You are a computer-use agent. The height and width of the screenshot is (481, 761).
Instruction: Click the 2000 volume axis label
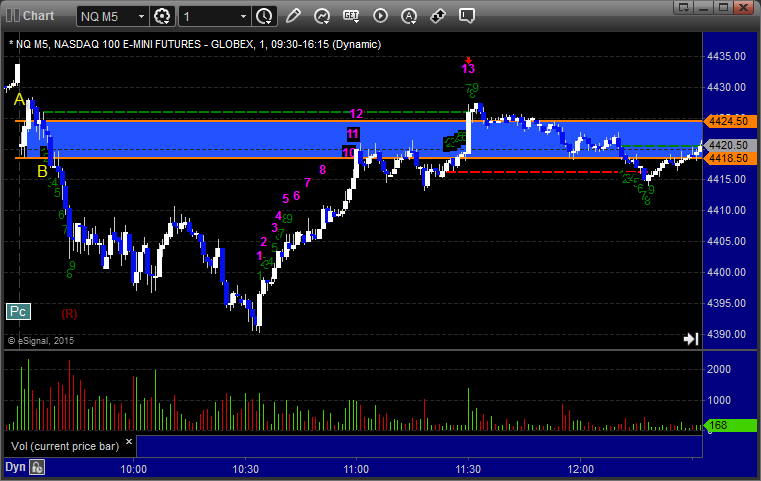[719, 369]
